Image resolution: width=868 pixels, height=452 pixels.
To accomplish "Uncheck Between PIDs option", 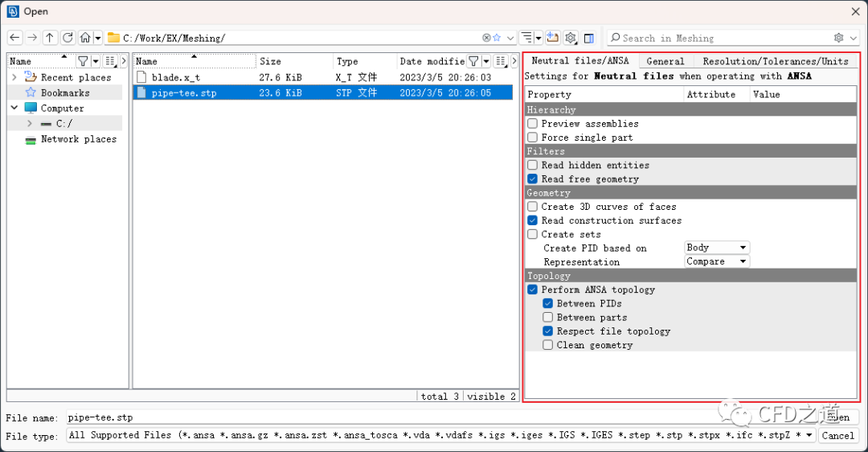I will pos(548,303).
